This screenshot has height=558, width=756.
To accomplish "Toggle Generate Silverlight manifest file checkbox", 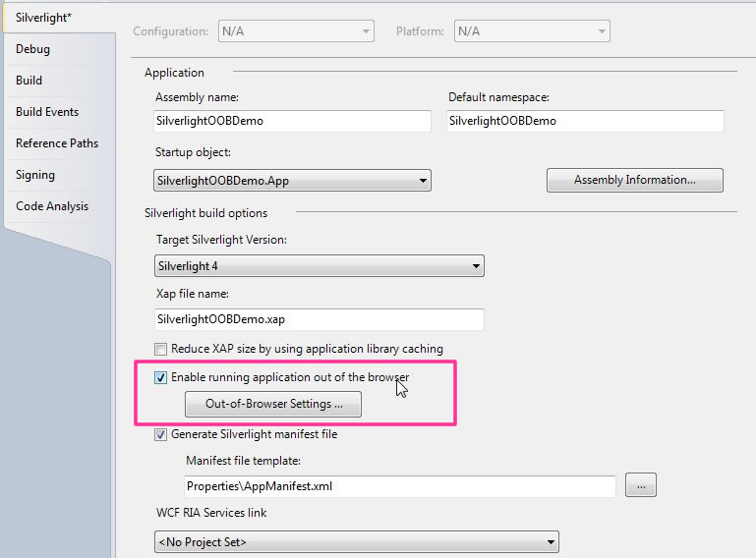I will [x=160, y=434].
